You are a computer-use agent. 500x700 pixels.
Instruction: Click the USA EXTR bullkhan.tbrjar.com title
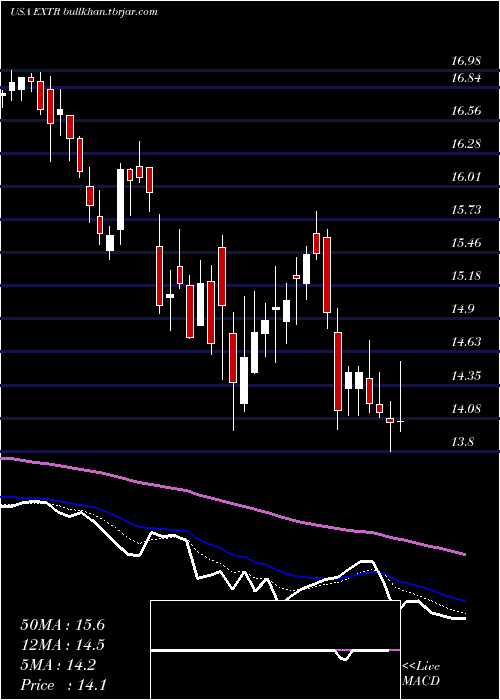[x=84, y=12]
